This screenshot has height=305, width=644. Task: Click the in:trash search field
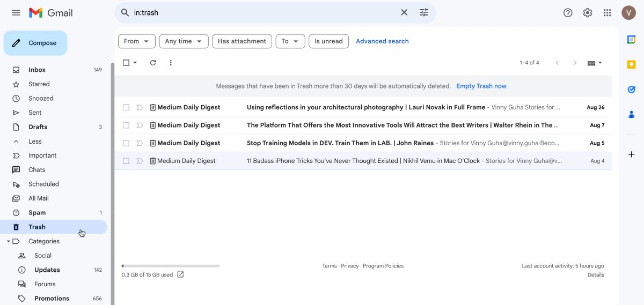point(263,12)
